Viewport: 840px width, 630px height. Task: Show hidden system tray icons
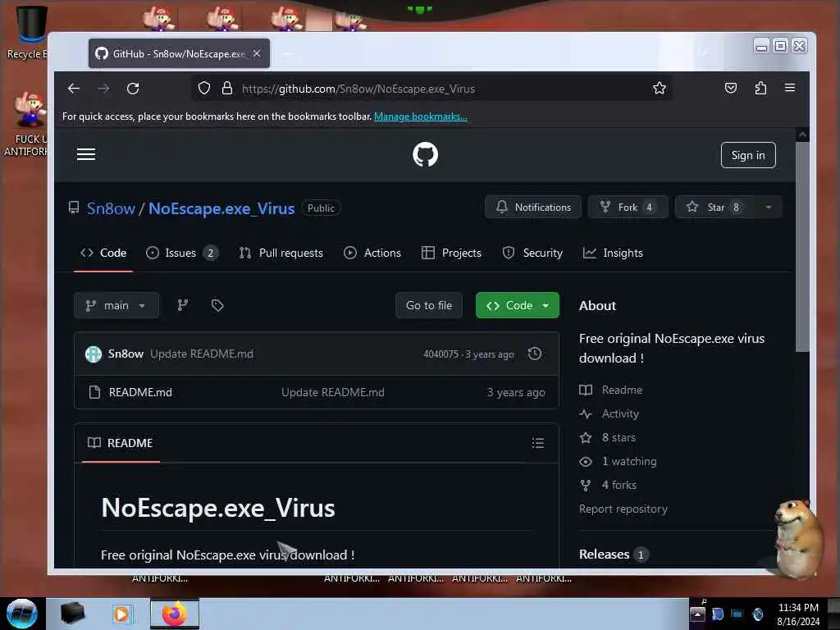[697, 614]
